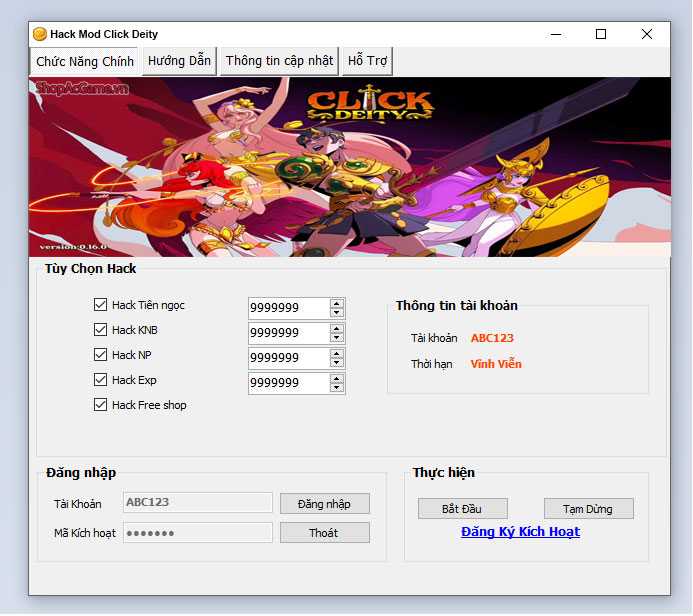Decrease Hack KNB value with down arrow
693x616 pixels.
(x=337, y=337)
